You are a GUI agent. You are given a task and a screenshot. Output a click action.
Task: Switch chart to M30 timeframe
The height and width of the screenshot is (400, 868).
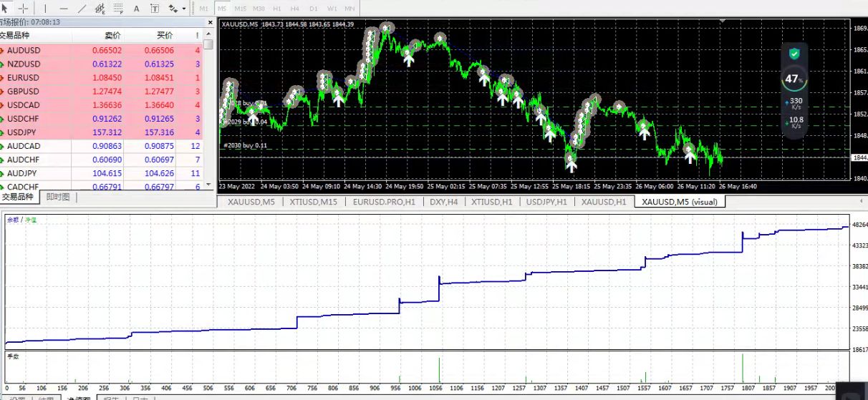click(x=259, y=9)
